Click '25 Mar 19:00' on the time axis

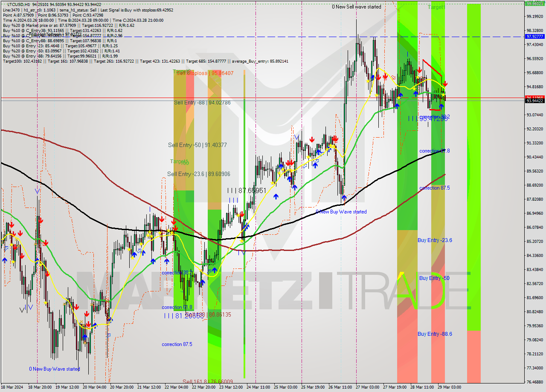tap(314, 387)
